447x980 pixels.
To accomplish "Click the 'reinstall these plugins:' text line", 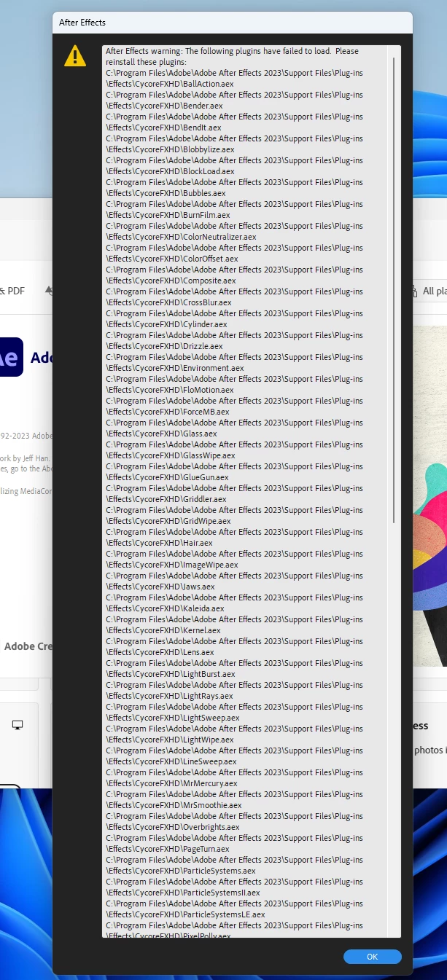I will click(147, 62).
